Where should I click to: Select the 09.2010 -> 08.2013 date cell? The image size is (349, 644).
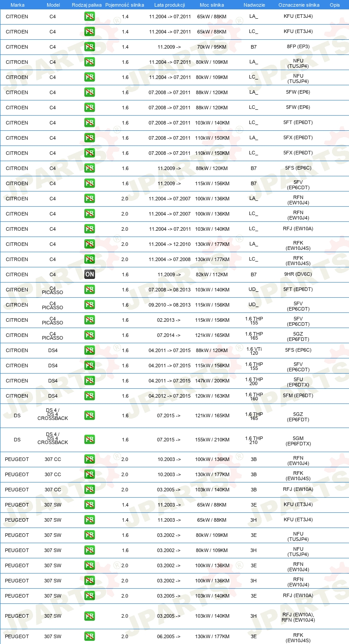click(170, 305)
